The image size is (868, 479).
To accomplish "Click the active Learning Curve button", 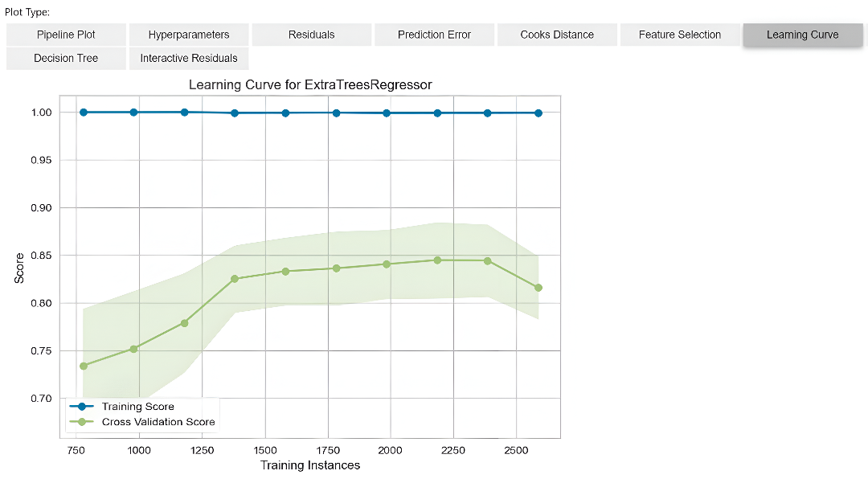I will point(802,35).
